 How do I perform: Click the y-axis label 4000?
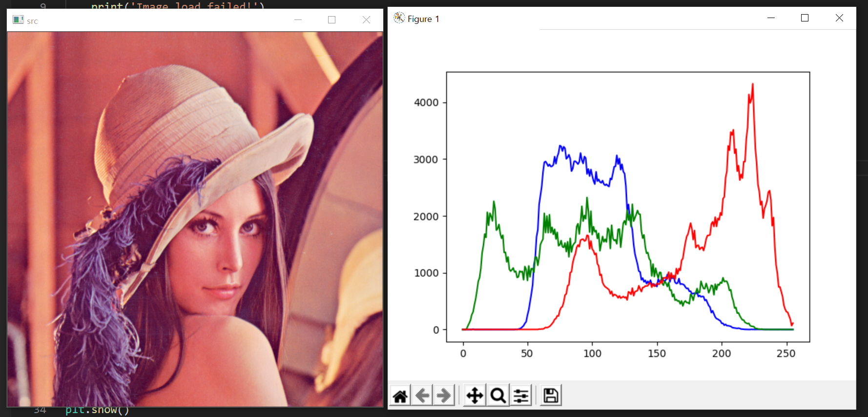(426, 103)
